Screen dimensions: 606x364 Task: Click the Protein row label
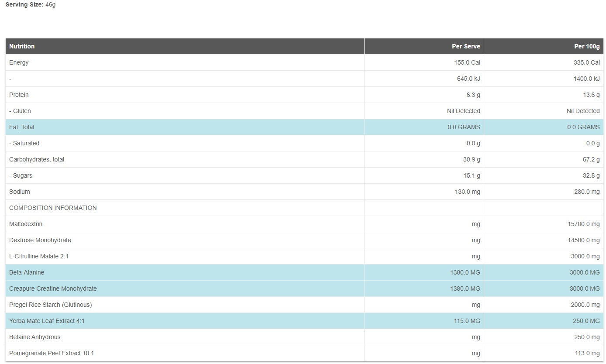click(19, 95)
